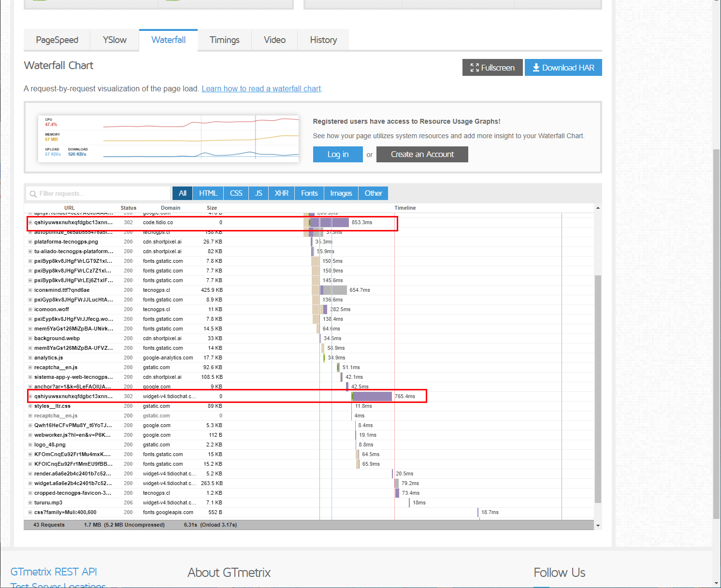The height and width of the screenshot is (588, 721).
Task: Click the KFOmCnqEu92Fr1Mu4mxK request name
Action: point(72,454)
